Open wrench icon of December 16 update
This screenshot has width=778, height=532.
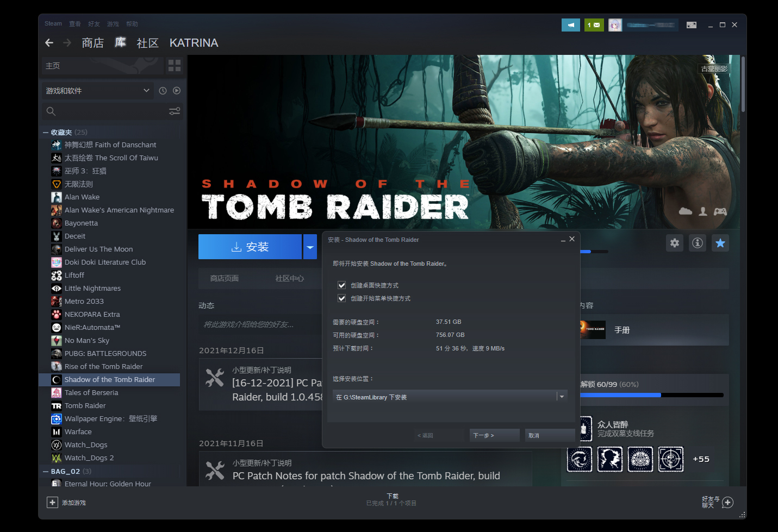[x=215, y=378]
